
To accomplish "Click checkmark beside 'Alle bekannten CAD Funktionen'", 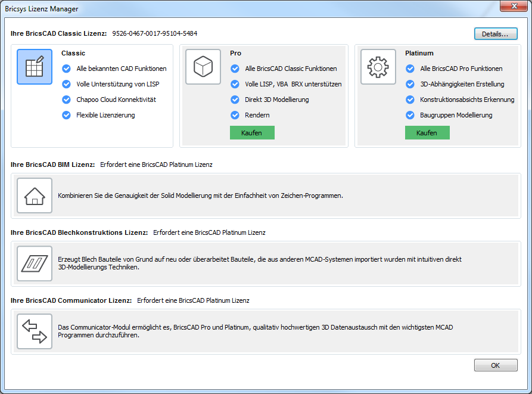I will coord(66,69).
